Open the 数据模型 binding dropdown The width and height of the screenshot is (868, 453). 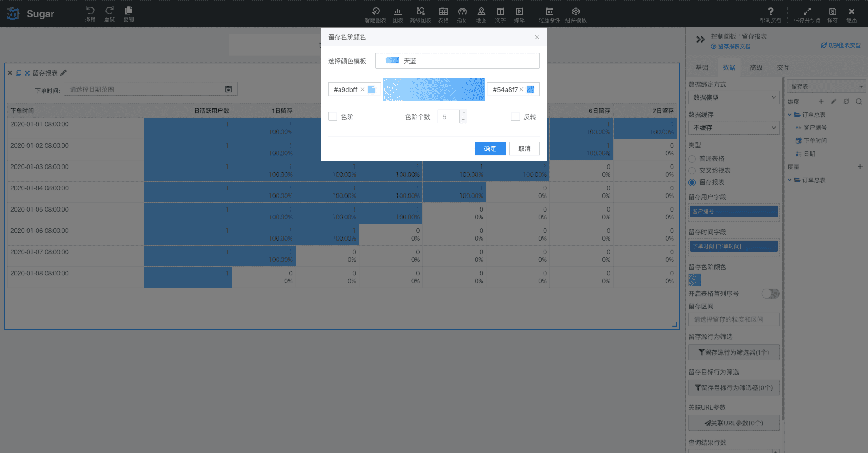pos(734,97)
